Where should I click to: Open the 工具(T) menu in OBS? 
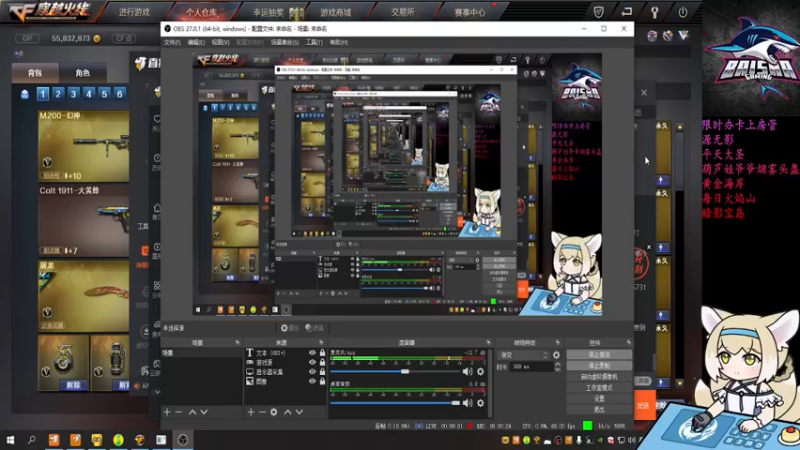314,42
